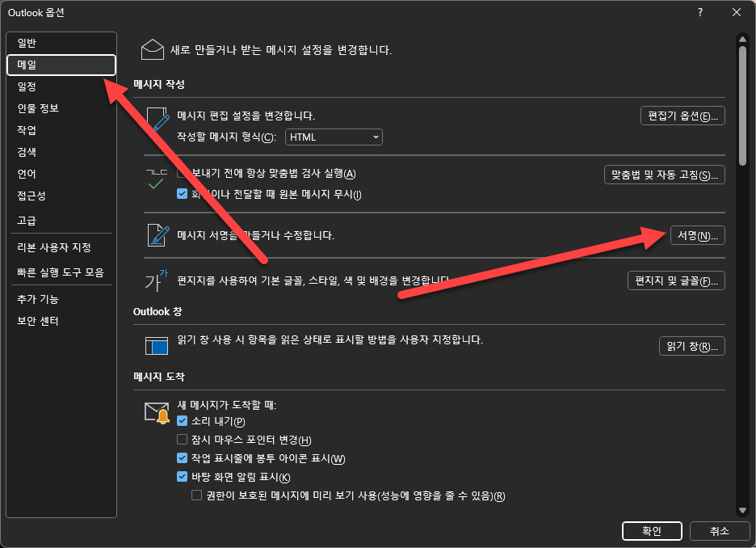
Task: Open 인물 정보 options category
Action: [x=61, y=108]
